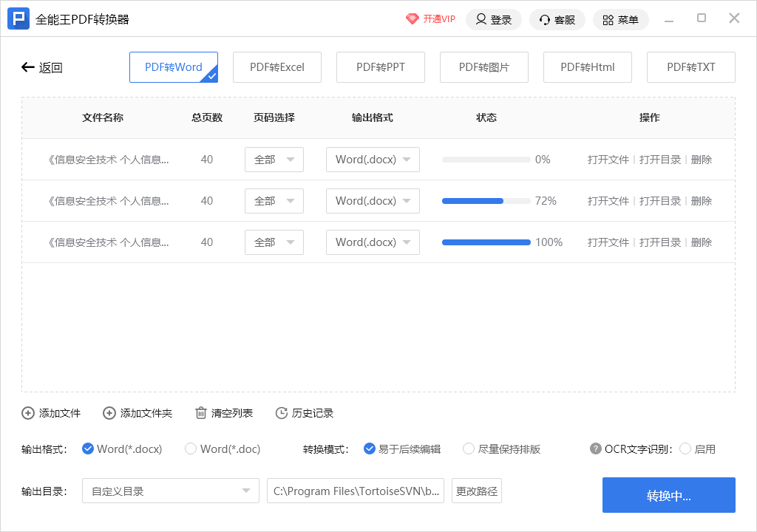Switch to the PDF转图片 tab
Viewport: 757px width, 532px height.
[484, 67]
